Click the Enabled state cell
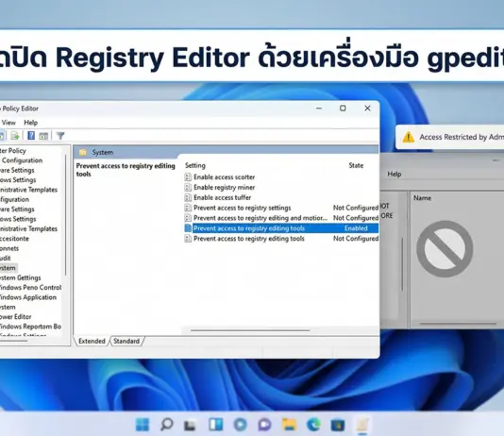Image resolution: width=504 pixels, height=436 pixels. [x=356, y=228]
